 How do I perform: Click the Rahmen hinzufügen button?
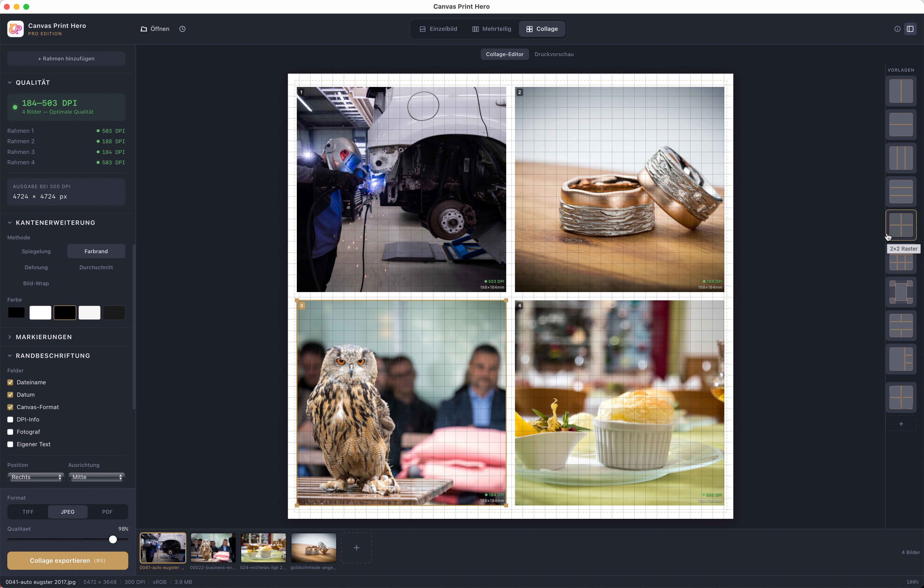pyautogui.click(x=66, y=59)
